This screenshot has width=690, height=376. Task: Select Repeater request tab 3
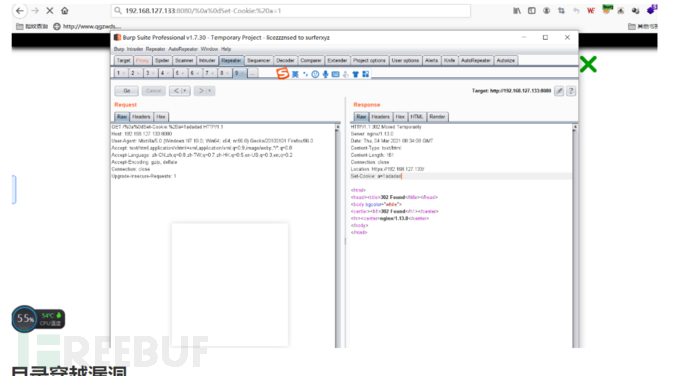point(150,73)
